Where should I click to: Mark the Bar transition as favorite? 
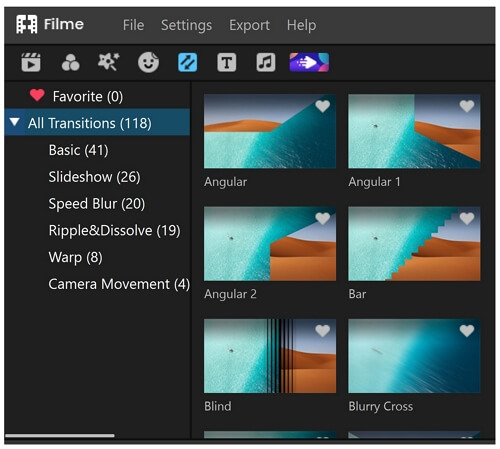tap(467, 219)
